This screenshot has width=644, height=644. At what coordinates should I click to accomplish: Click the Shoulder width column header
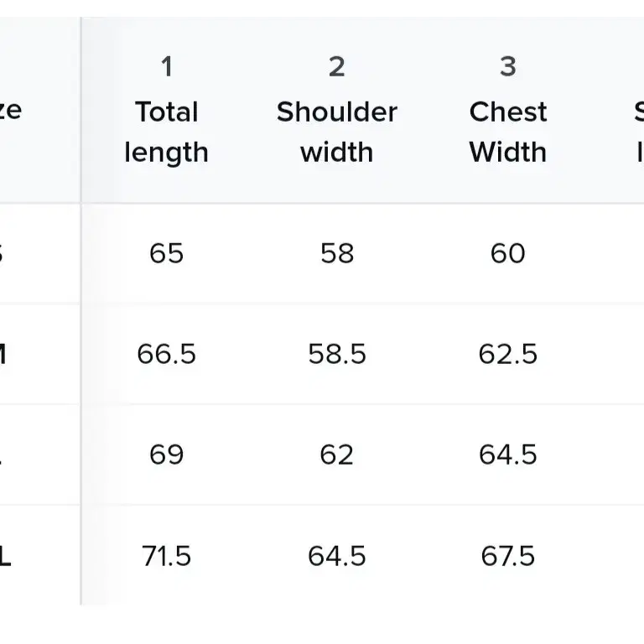pyautogui.click(x=337, y=132)
